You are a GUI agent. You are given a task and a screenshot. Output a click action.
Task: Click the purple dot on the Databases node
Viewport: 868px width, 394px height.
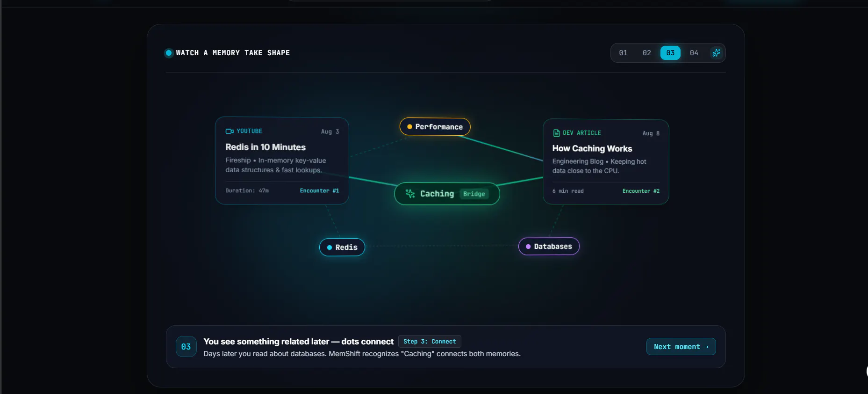(528, 247)
